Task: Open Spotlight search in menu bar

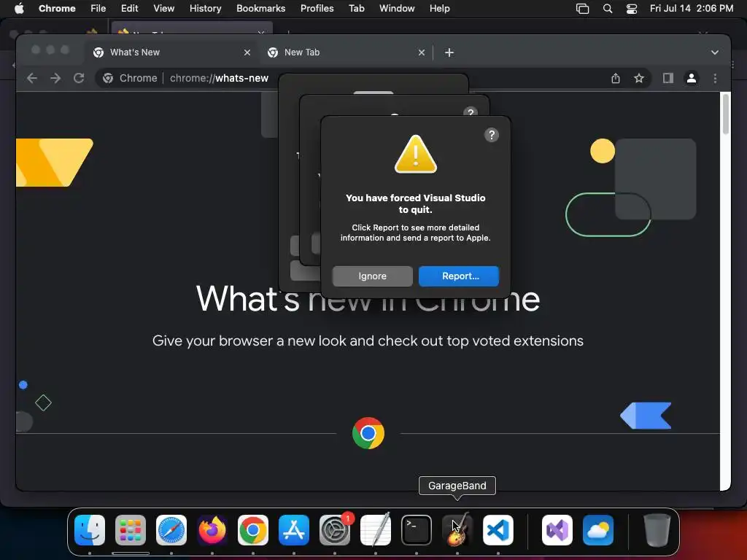Action: (x=608, y=9)
